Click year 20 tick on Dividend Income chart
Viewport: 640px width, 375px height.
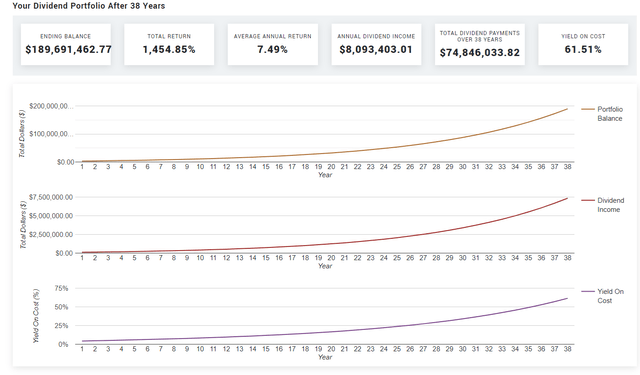click(x=331, y=258)
